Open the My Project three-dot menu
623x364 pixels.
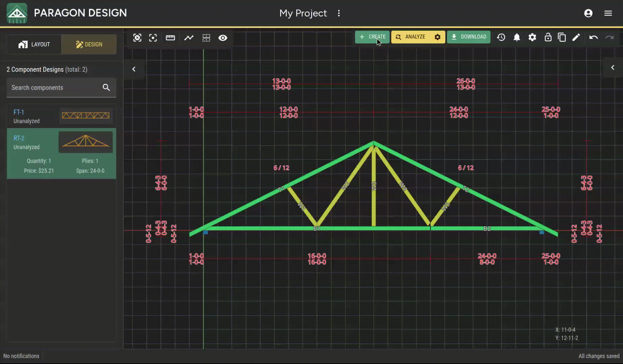339,13
